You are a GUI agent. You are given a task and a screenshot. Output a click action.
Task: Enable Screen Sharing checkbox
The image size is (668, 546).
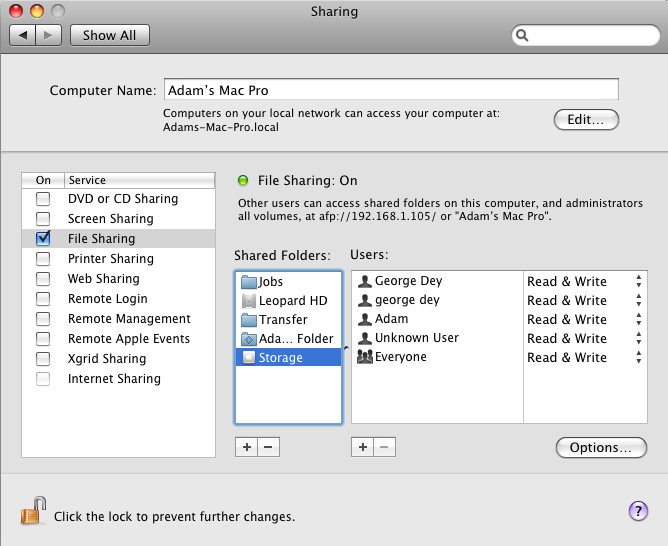(43, 219)
